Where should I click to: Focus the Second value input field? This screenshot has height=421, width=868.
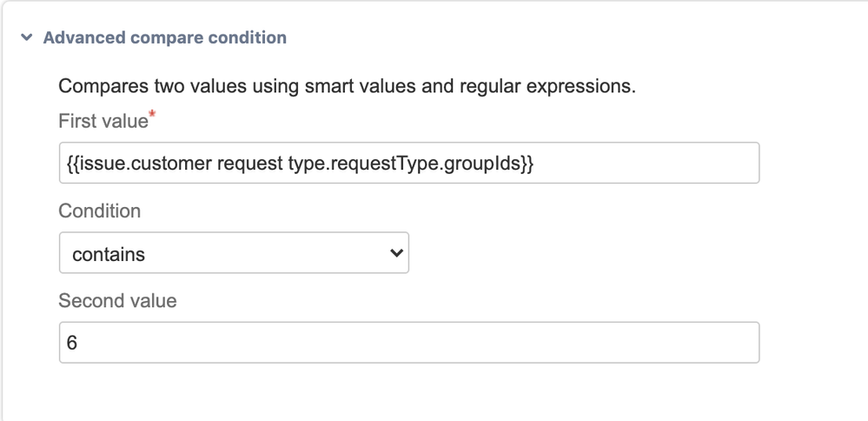point(408,343)
